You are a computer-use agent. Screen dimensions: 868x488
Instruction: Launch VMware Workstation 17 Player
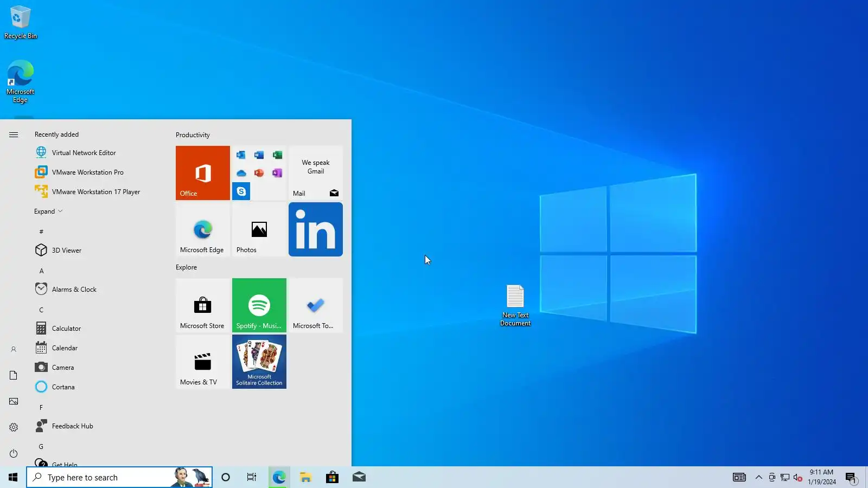[98, 192]
